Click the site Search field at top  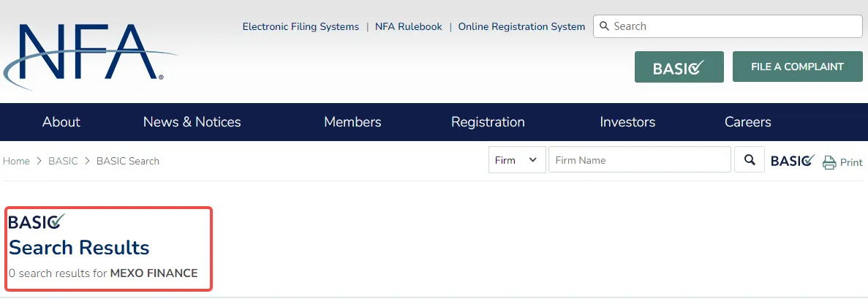728,26
